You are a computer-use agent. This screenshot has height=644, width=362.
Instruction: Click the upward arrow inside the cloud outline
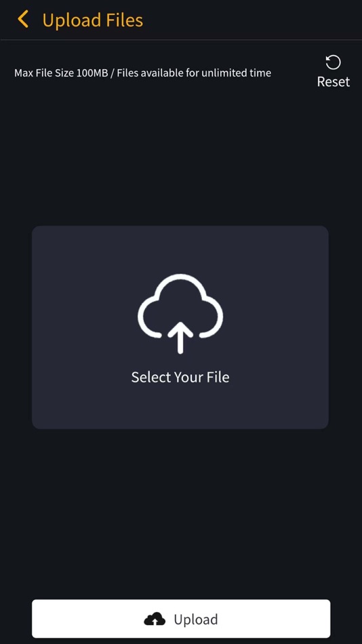(180, 338)
